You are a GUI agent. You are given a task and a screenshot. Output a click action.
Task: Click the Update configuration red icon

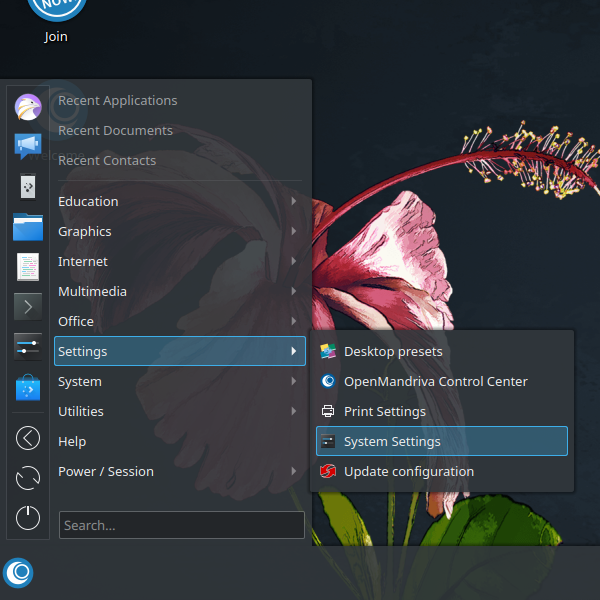[328, 471]
